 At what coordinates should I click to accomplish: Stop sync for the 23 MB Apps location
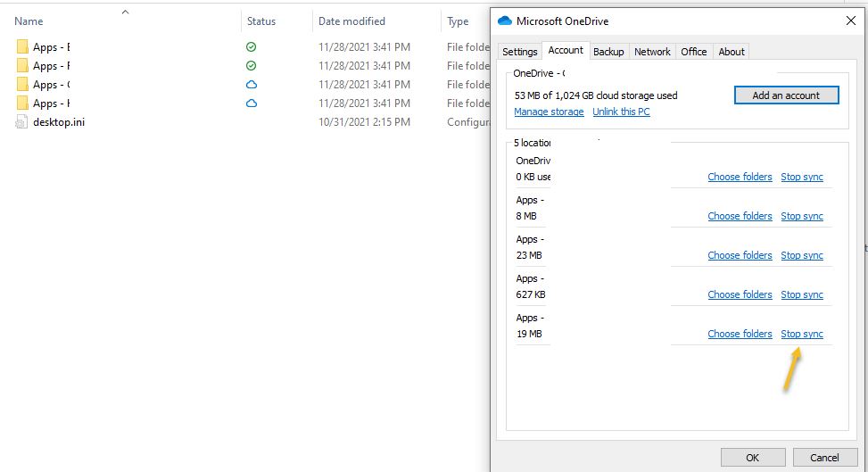point(802,255)
